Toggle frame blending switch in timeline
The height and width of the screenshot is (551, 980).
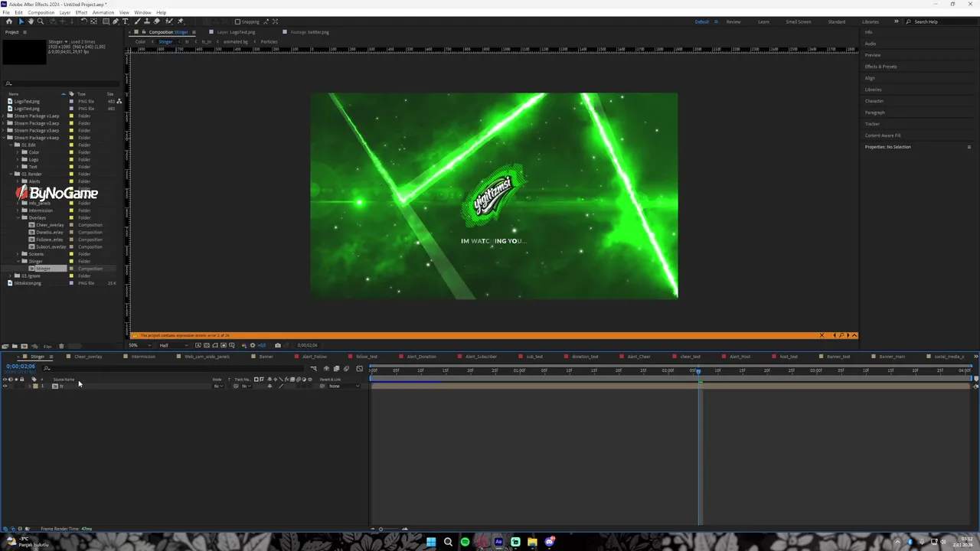[336, 368]
